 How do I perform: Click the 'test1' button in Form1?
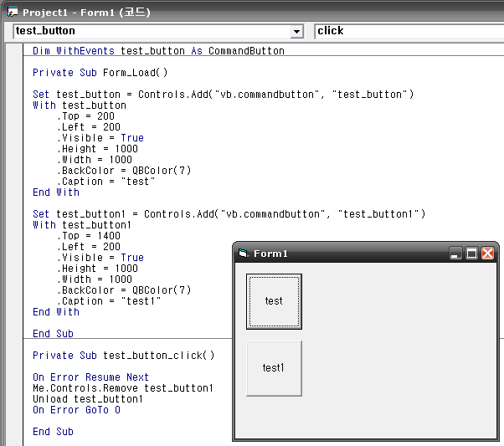pyautogui.click(x=274, y=368)
